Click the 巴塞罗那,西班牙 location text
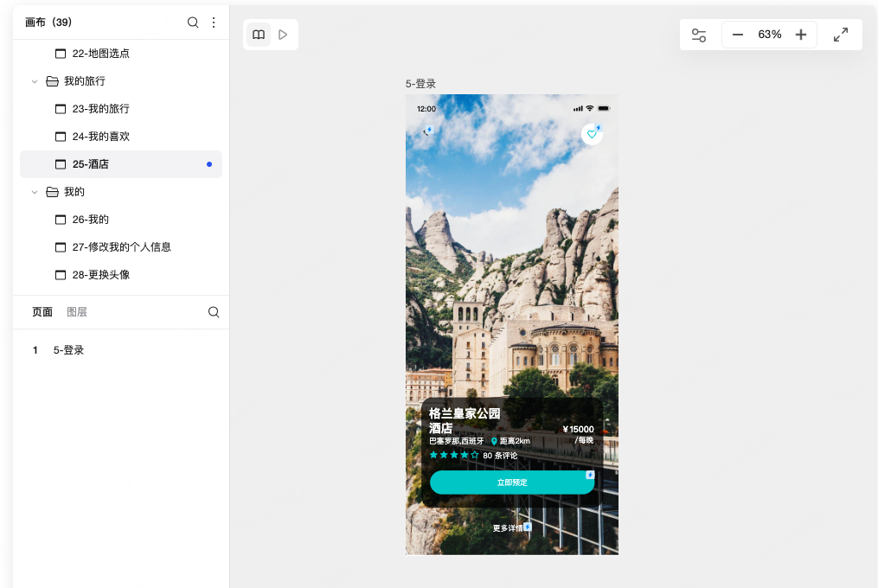This screenshot has width=878, height=588. pos(457,441)
